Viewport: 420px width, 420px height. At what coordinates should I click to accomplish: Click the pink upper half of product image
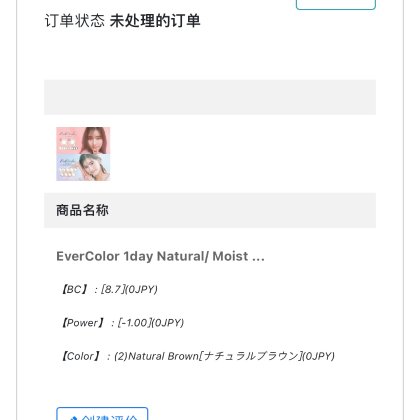(83, 140)
